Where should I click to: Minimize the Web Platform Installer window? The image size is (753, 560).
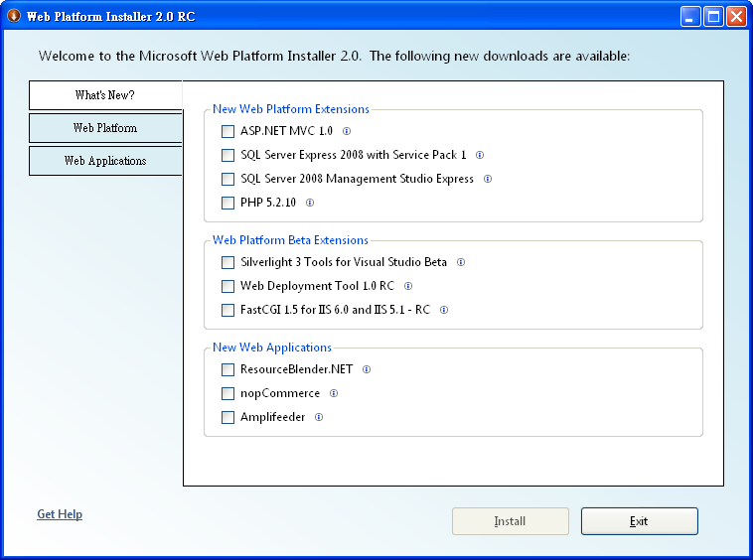click(x=690, y=16)
